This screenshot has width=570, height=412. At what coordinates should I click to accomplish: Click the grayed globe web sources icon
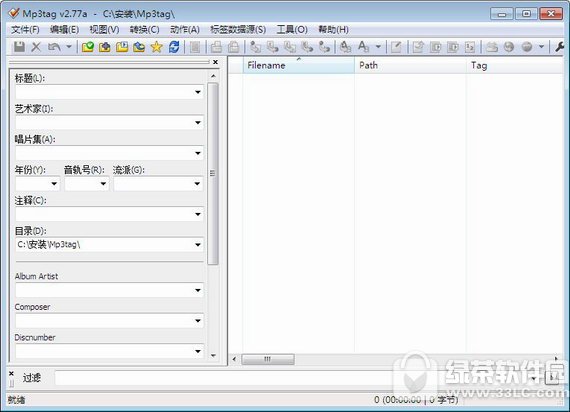(509, 47)
